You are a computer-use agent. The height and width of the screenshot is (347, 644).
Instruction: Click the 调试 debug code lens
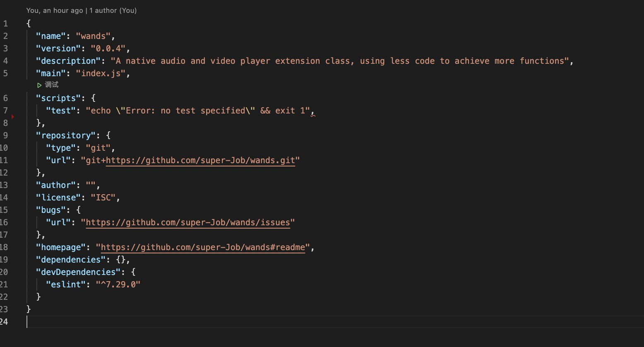pyautogui.click(x=51, y=85)
